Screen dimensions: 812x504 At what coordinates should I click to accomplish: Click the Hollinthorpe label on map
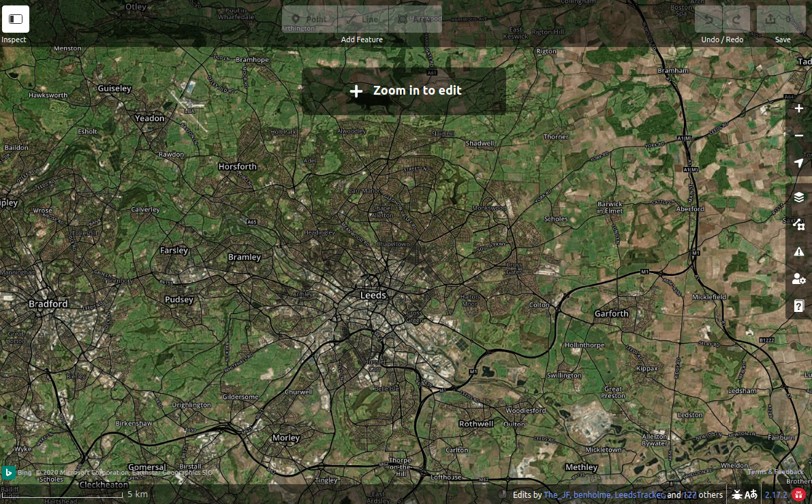click(584, 345)
